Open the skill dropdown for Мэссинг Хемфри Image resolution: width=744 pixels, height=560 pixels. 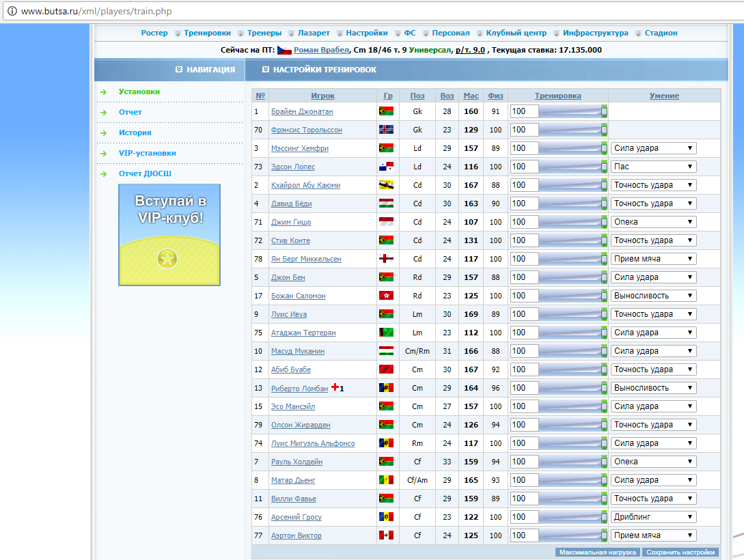pos(653,148)
